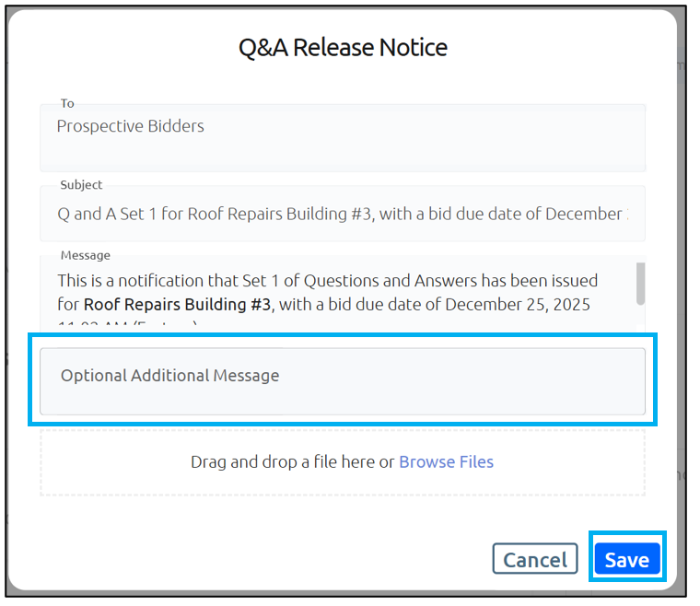Click the "Message" field label

[85, 254]
